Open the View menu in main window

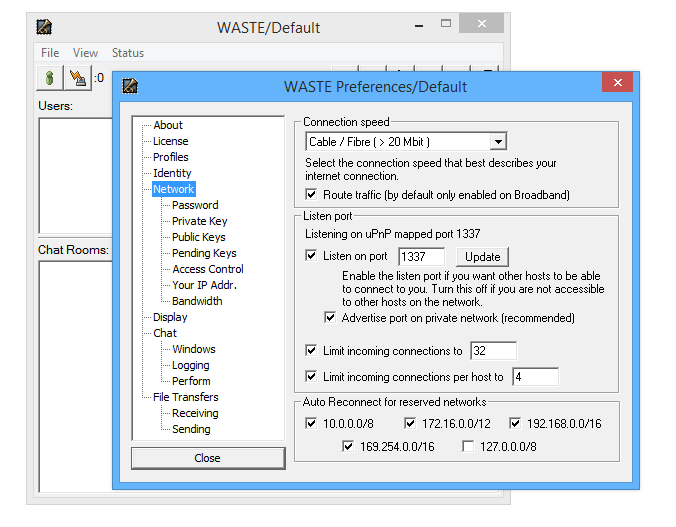(x=85, y=53)
